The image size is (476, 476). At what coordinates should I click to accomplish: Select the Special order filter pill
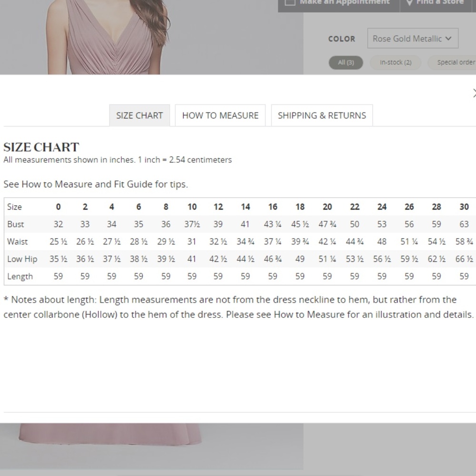point(452,62)
